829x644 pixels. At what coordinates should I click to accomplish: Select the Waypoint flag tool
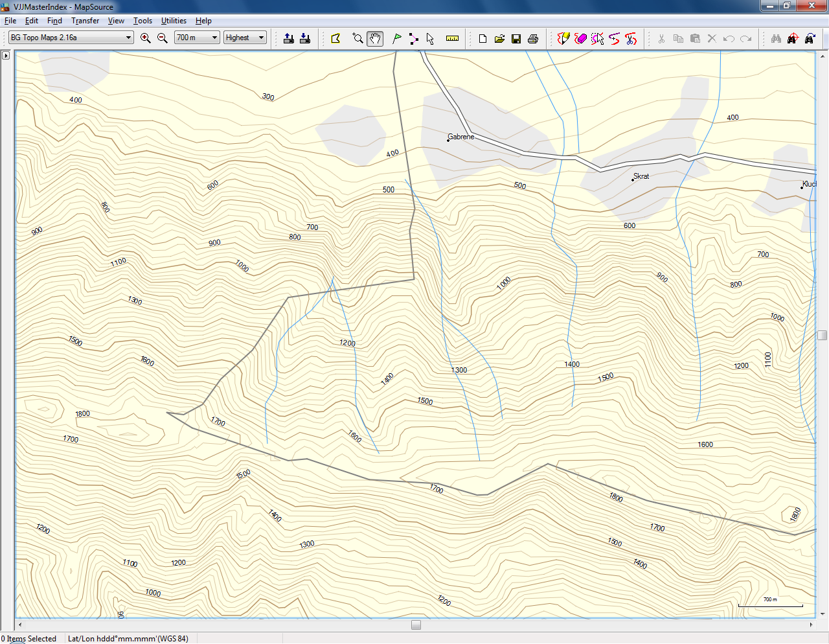point(396,38)
